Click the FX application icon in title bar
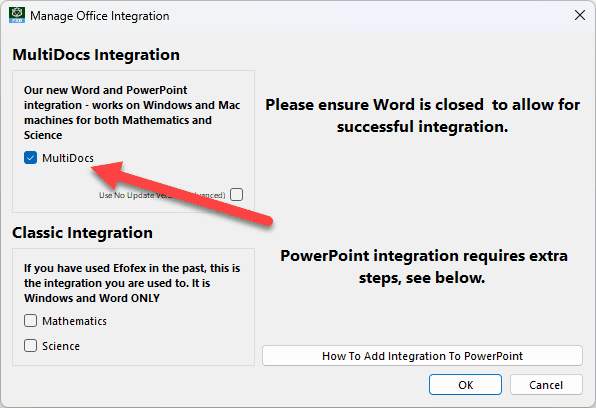Image resolution: width=596 pixels, height=408 pixels. click(x=17, y=15)
